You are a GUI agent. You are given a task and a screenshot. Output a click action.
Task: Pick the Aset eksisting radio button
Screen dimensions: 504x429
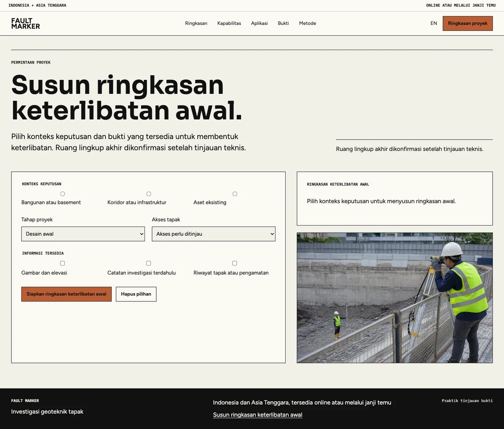(235, 194)
